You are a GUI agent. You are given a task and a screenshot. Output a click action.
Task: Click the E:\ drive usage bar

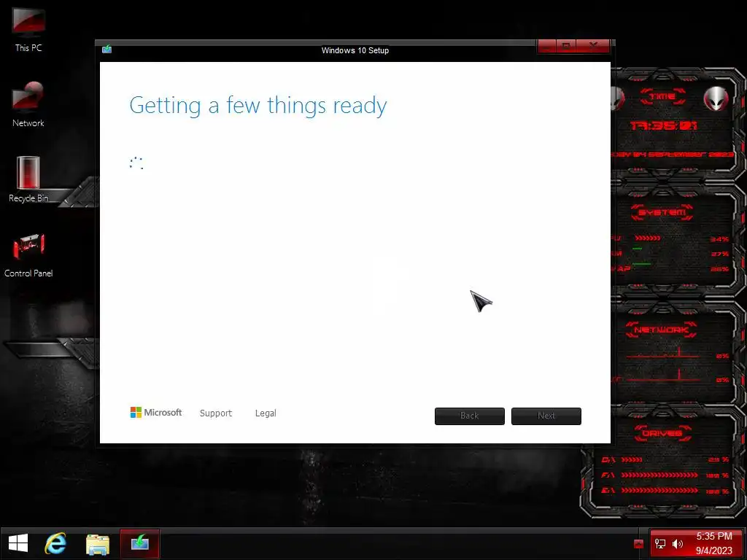[659, 491]
